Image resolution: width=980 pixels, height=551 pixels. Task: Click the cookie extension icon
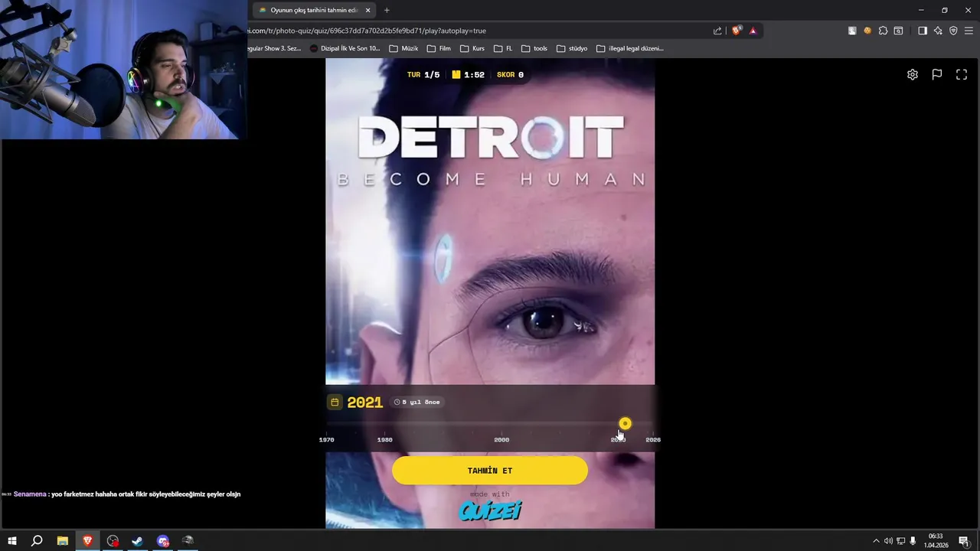[x=867, y=31]
